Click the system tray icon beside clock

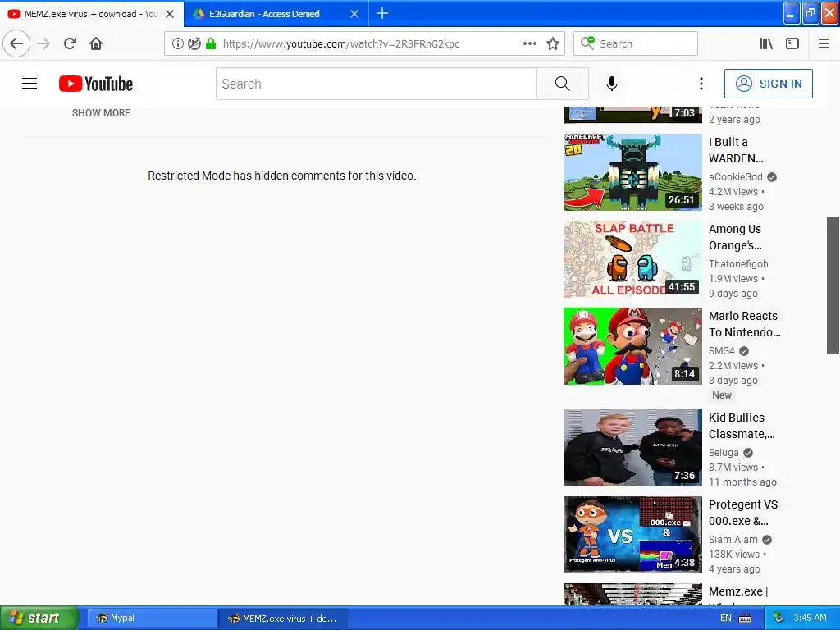pyautogui.click(x=778, y=618)
